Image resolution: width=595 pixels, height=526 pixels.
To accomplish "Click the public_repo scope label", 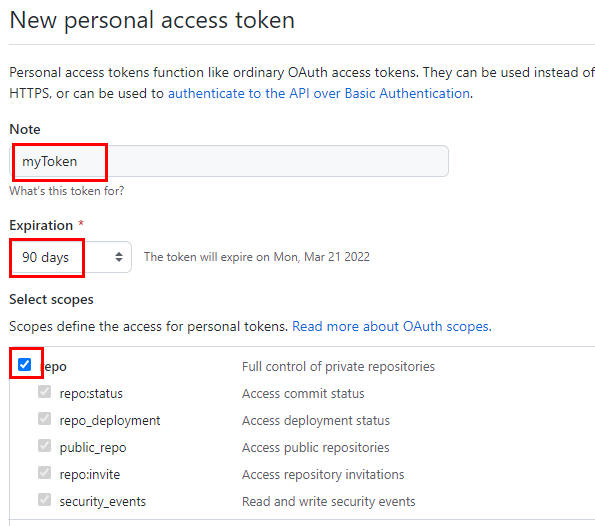I will click(93, 448).
